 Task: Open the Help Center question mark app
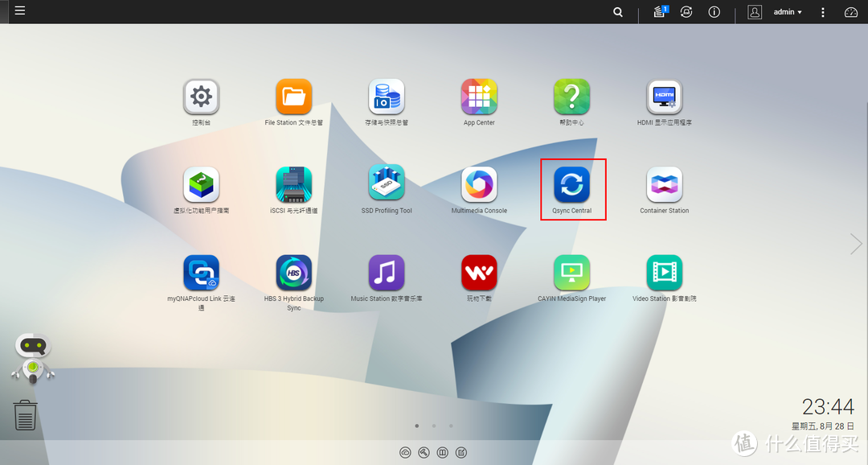pos(572,97)
